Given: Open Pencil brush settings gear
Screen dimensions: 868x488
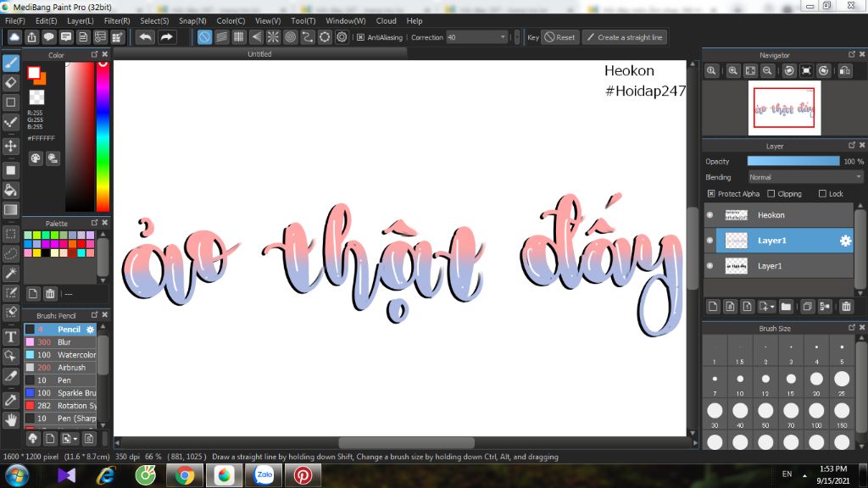Looking at the screenshot, I should click(90, 330).
